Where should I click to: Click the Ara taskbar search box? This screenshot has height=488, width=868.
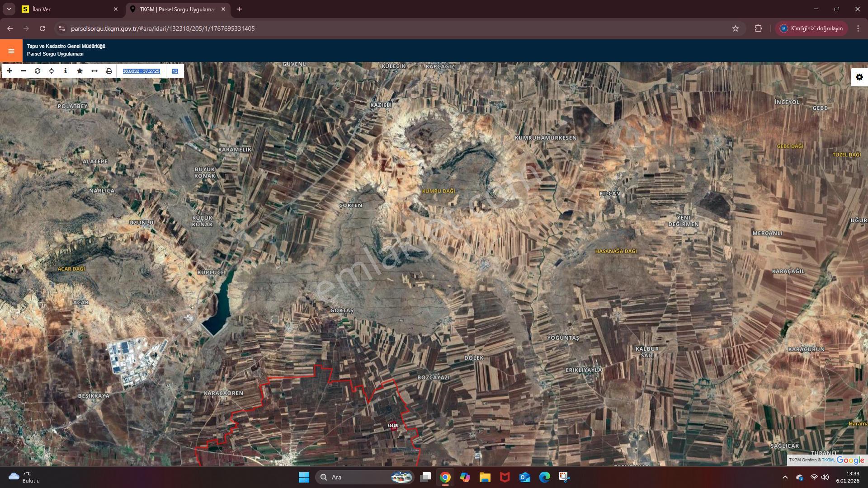pyautogui.click(x=364, y=477)
